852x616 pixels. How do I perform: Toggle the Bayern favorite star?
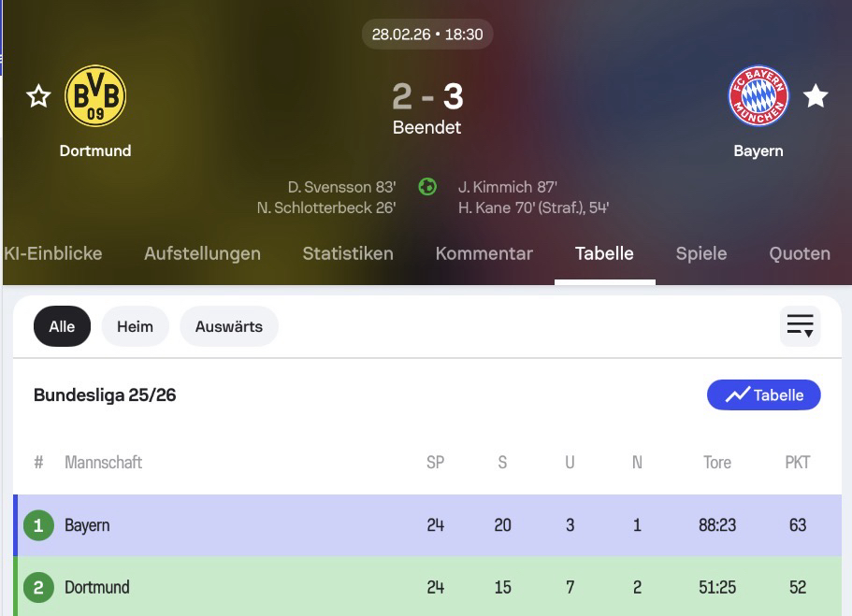tap(816, 96)
